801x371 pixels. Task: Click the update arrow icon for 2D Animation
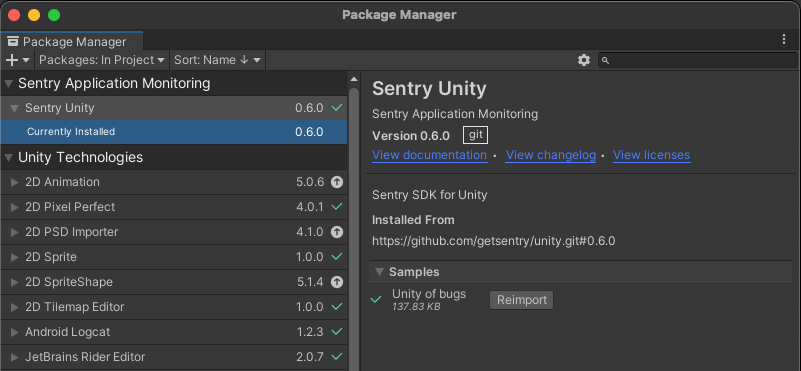pyautogui.click(x=337, y=182)
